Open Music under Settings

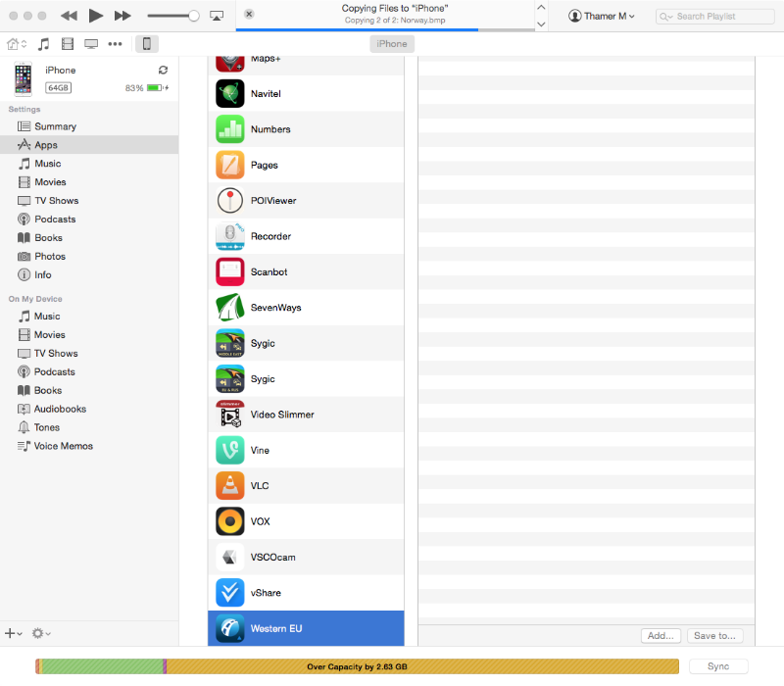pos(89,164)
